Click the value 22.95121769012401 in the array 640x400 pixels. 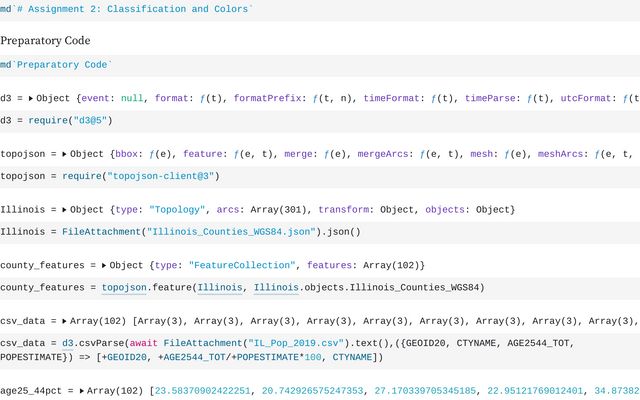tap(535, 391)
